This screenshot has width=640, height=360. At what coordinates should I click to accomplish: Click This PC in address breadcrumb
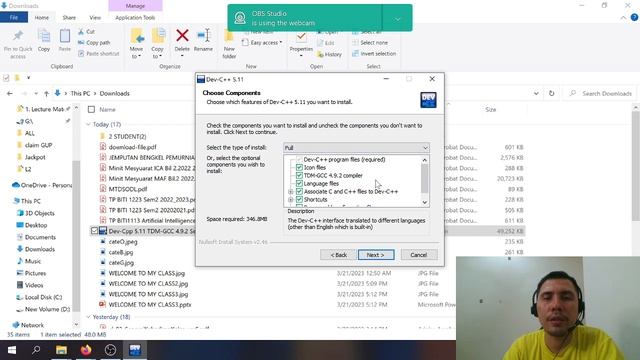[x=80, y=93]
